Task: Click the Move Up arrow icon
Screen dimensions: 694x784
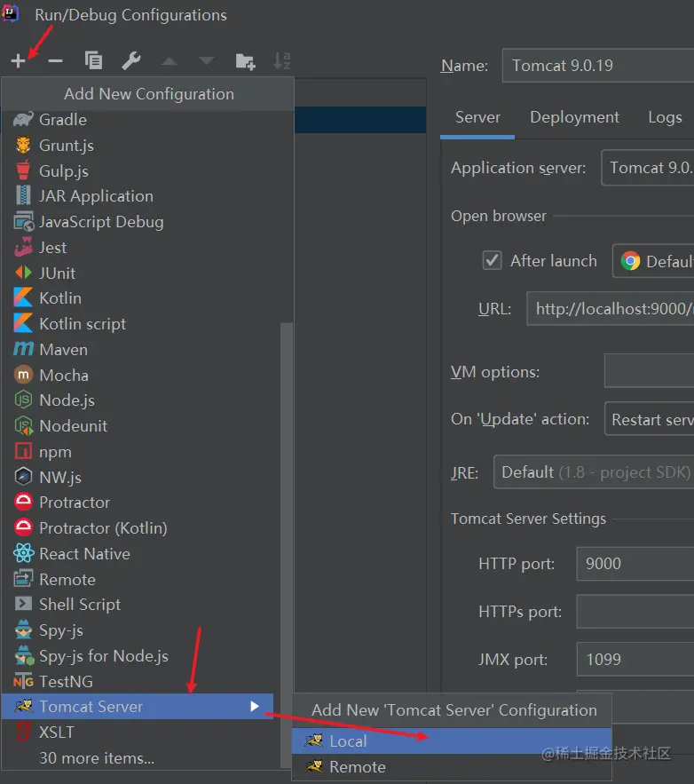Action: click(169, 61)
